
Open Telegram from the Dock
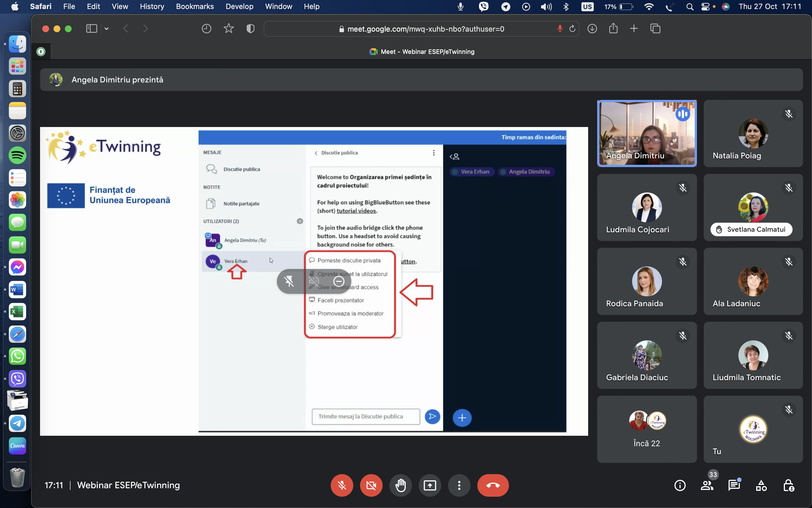pos(17,423)
